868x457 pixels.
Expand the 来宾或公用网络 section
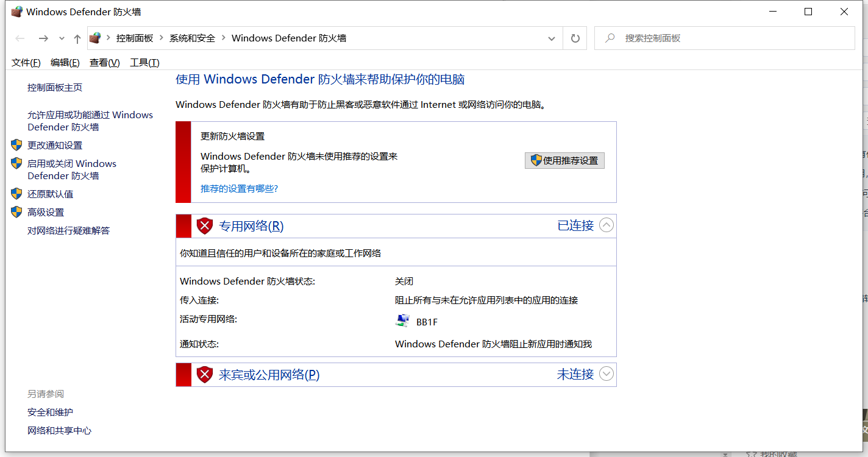[606, 374]
